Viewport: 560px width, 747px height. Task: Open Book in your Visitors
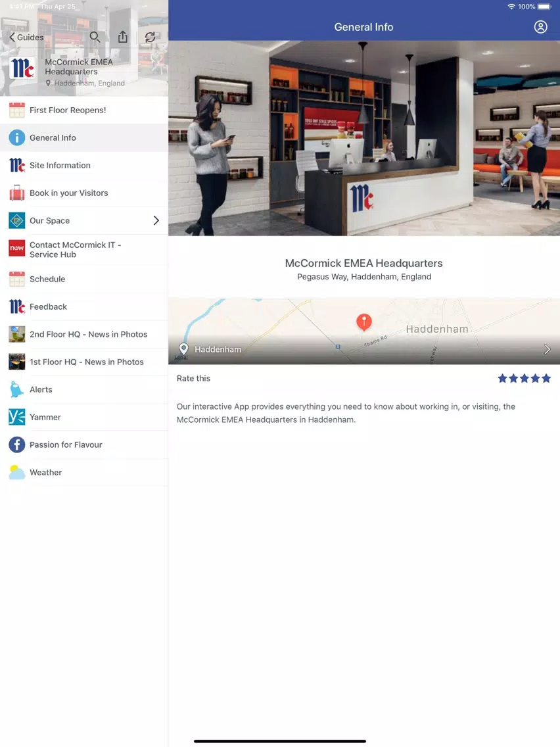[84, 193]
